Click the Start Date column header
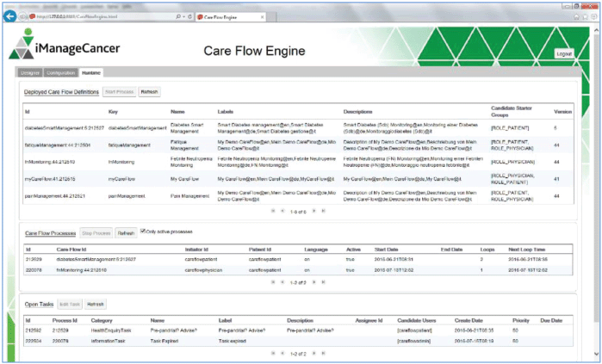Screen dimensions: 602x364 tap(386, 250)
